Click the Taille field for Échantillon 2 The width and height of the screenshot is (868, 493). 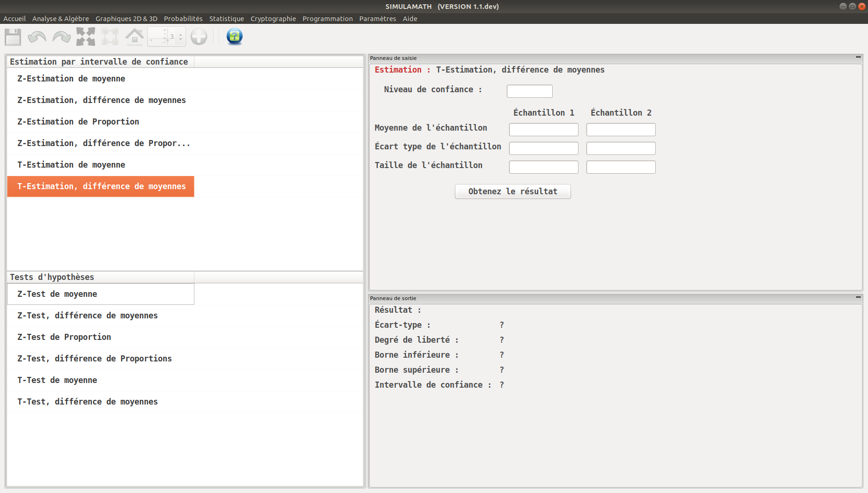click(x=621, y=167)
